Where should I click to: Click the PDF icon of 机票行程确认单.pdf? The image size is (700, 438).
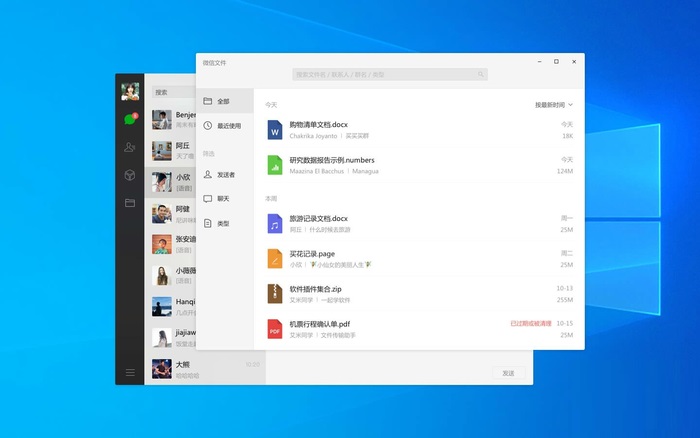(275, 329)
